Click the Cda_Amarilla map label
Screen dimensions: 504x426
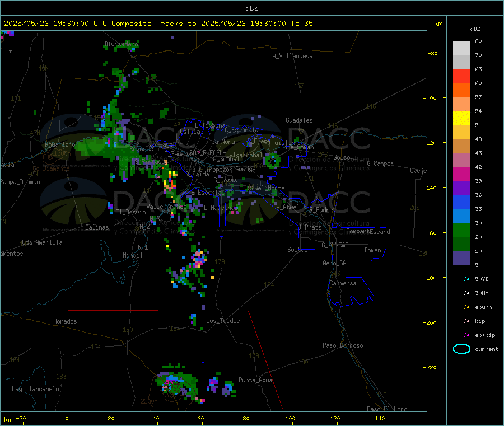(x=43, y=242)
